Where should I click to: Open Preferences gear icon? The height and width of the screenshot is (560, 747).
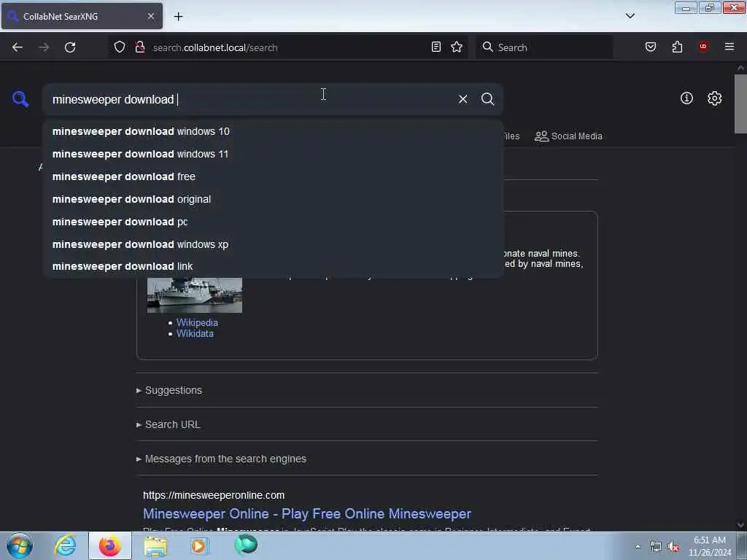coord(714,98)
